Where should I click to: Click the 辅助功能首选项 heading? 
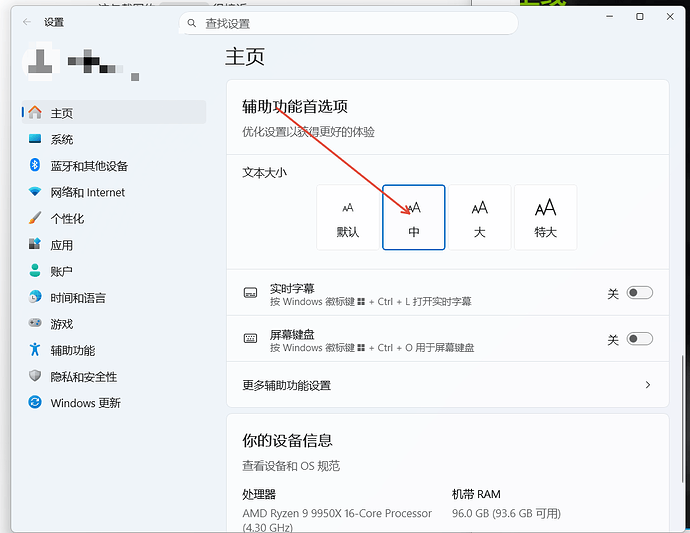tap(295, 107)
